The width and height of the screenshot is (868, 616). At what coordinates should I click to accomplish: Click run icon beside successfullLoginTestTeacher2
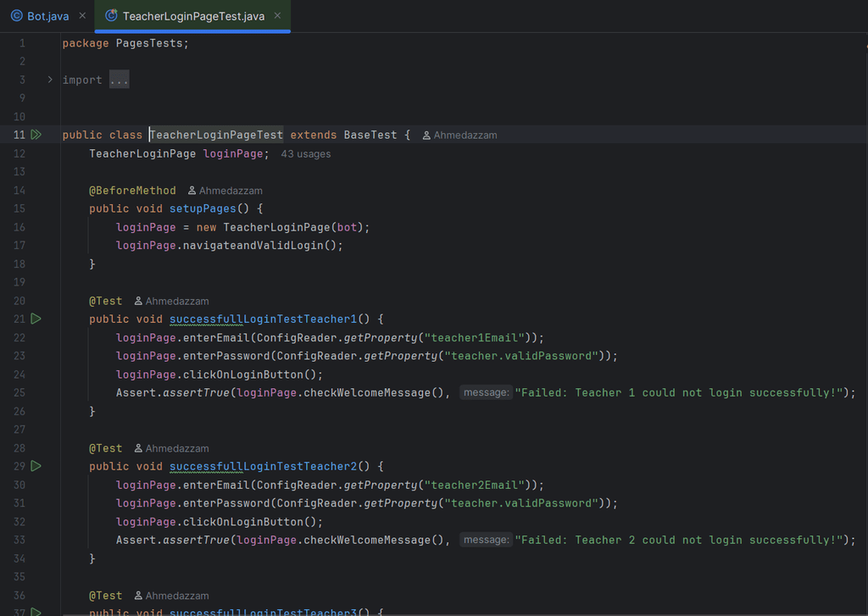[x=36, y=466]
